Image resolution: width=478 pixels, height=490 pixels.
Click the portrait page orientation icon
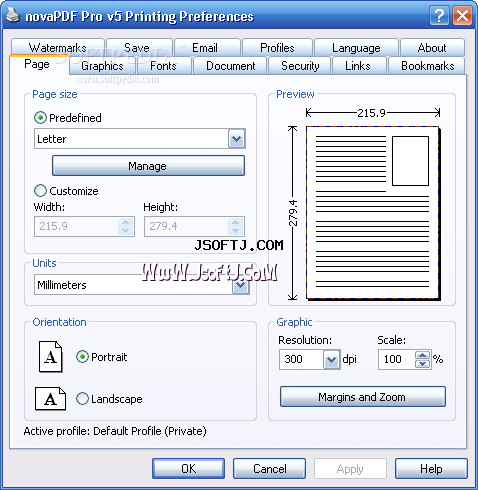tap(51, 357)
